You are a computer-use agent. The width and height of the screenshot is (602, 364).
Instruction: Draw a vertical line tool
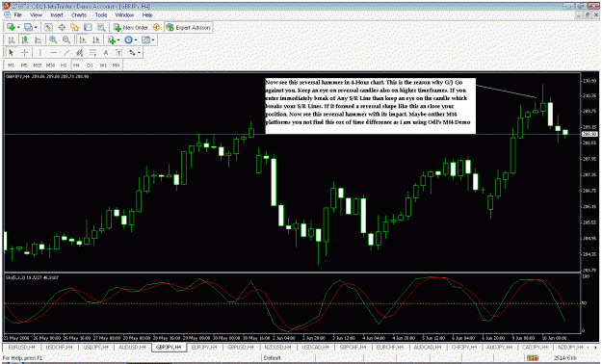(39, 52)
